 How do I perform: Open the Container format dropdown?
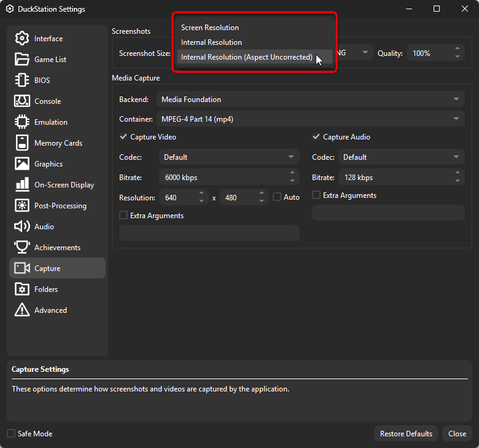click(310, 119)
